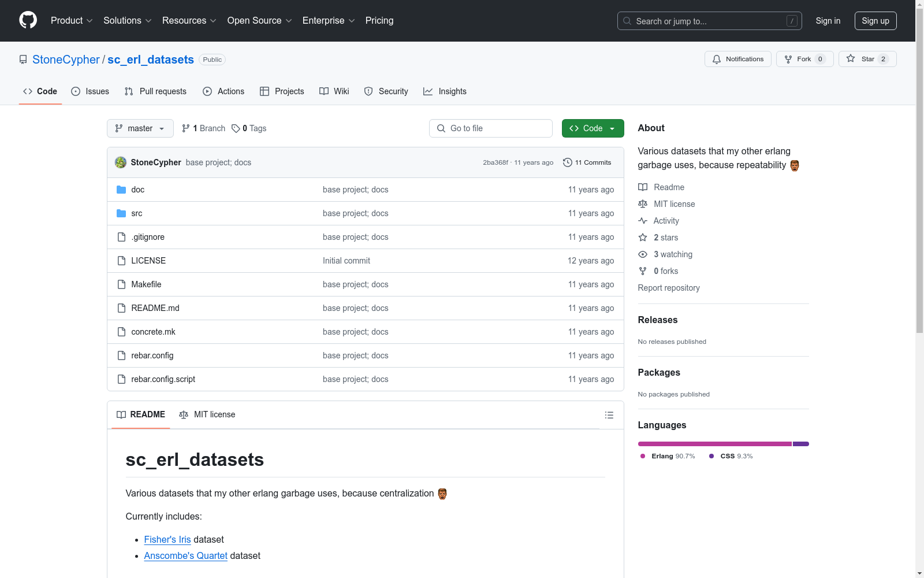Click the Go to file input
The image size is (924, 578).
(491, 128)
